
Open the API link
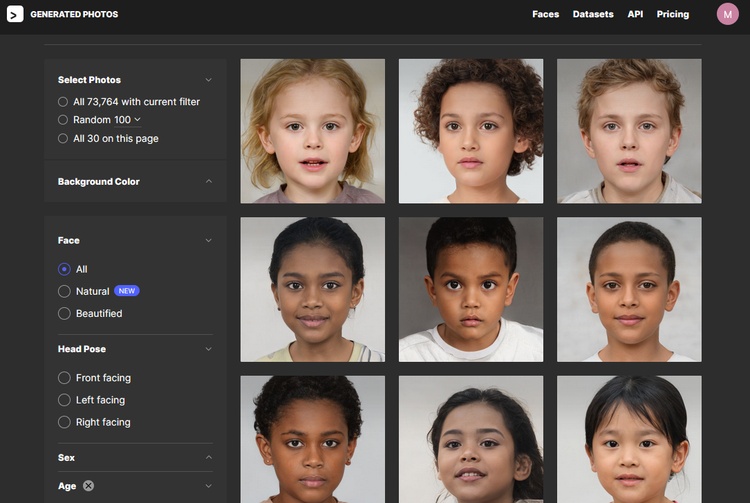click(x=635, y=14)
